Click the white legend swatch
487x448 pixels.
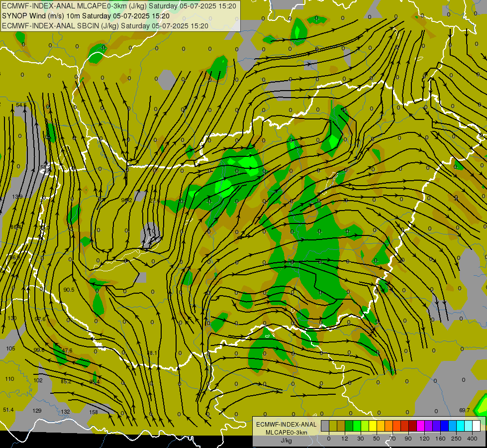tap(477, 426)
